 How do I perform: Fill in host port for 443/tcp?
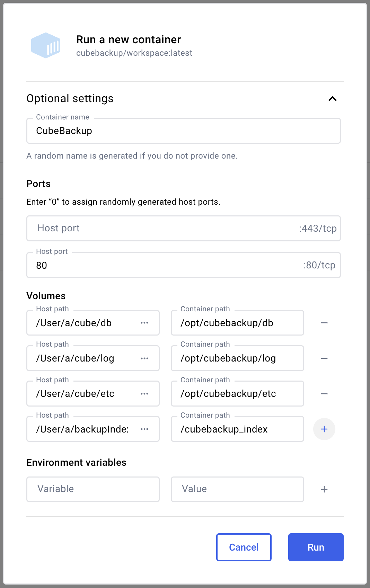(x=184, y=229)
